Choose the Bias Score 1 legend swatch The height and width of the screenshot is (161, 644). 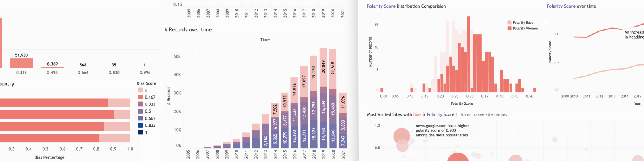click(140, 132)
